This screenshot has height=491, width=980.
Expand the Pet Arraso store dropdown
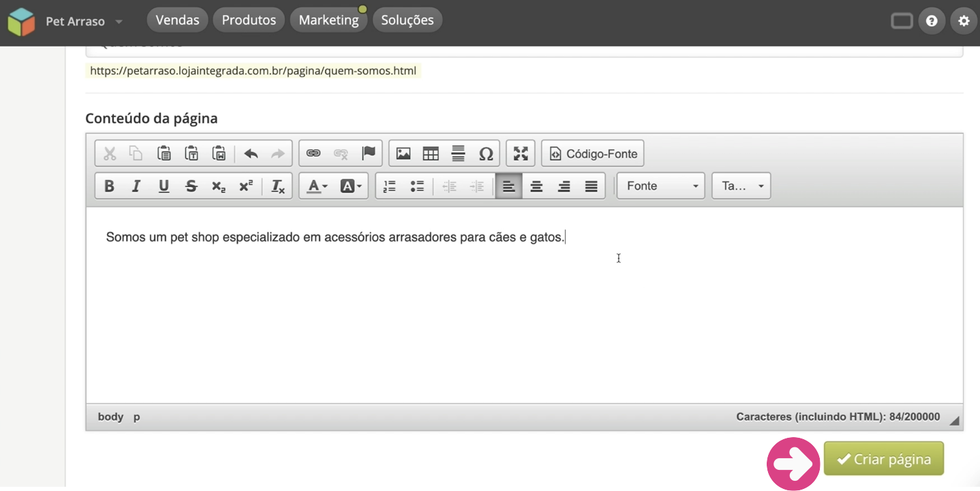pos(119,22)
